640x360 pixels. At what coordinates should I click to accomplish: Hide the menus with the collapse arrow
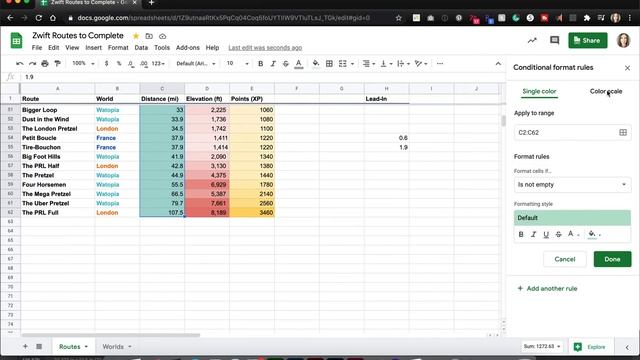pyautogui.click(x=498, y=64)
